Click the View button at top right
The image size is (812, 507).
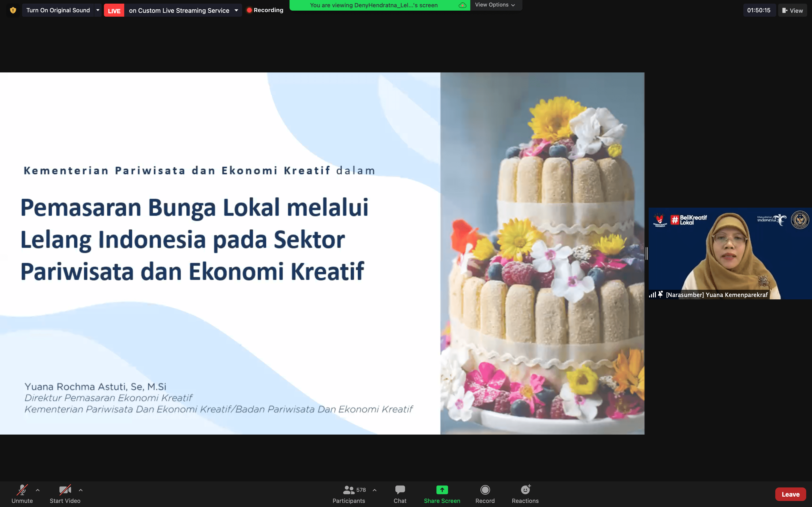792,10
